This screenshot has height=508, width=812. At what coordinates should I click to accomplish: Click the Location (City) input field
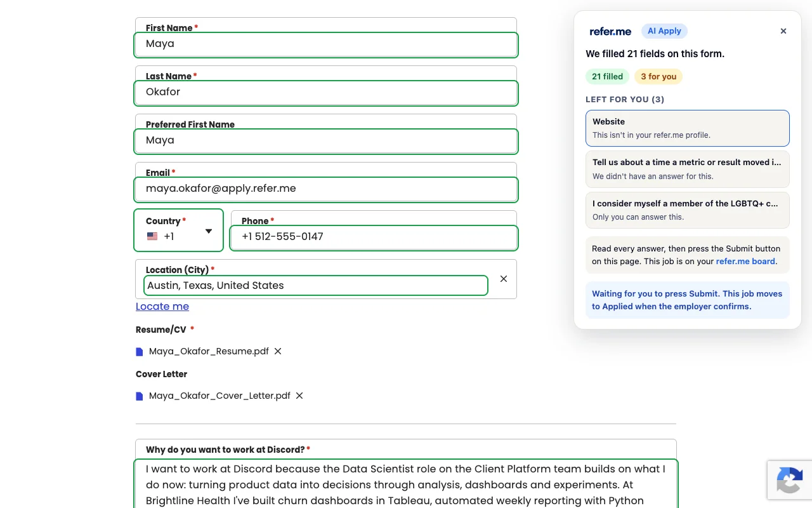coord(316,286)
